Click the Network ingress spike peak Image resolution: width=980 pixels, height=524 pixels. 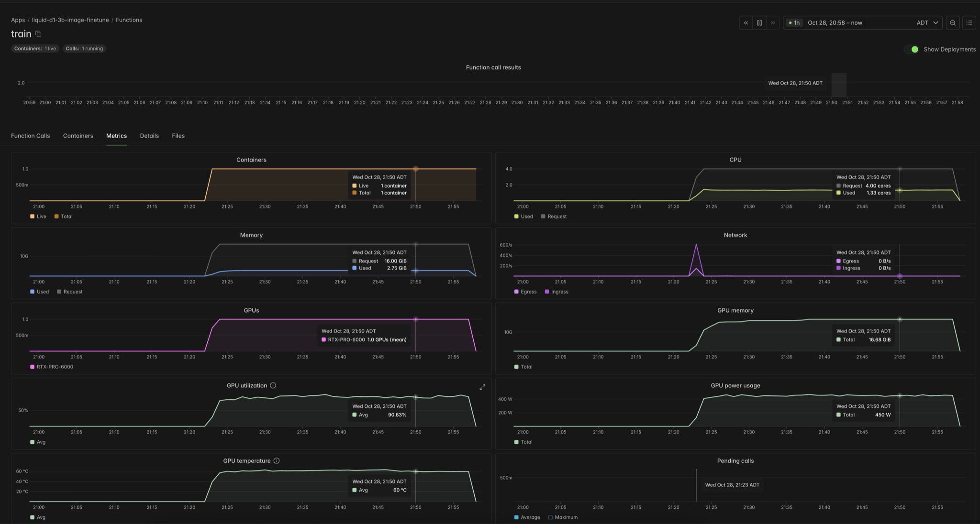click(696, 245)
